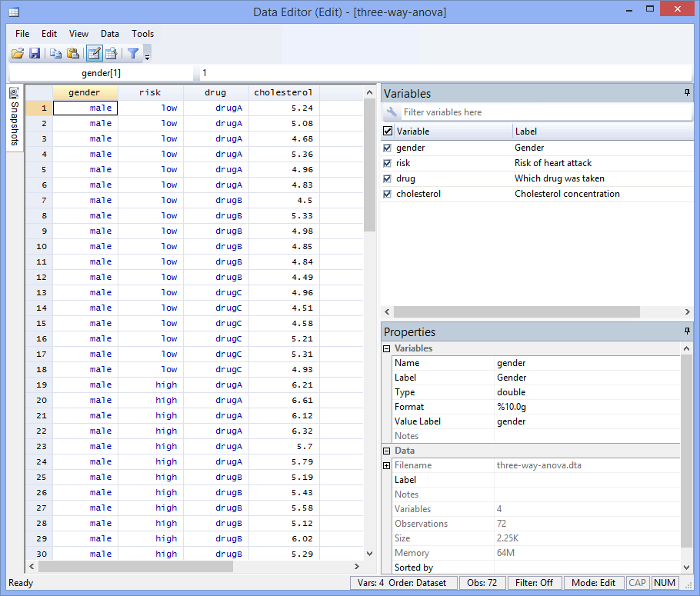Collapse the Variables section in Properties

tap(385, 348)
